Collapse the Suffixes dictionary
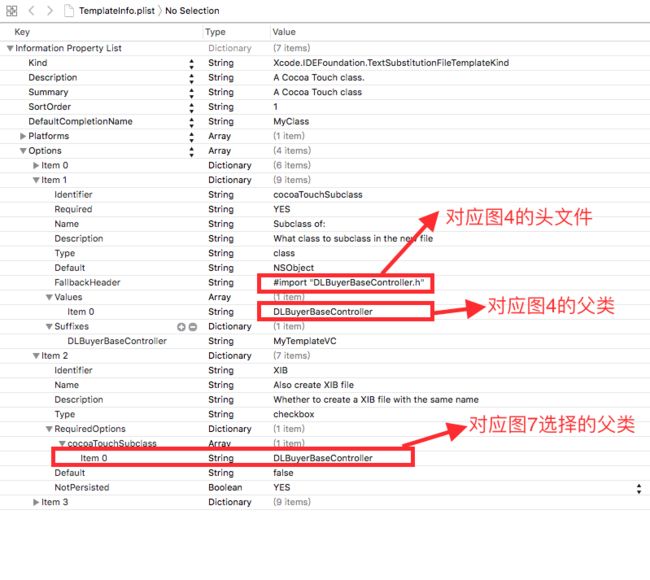 point(49,327)
